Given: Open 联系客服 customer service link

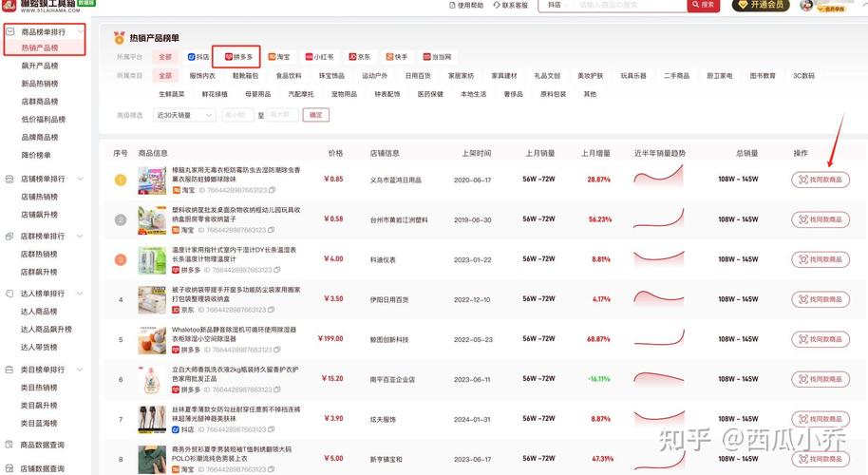Looking at the screenshot, I should pyautogui.click(x=510, y=5).
